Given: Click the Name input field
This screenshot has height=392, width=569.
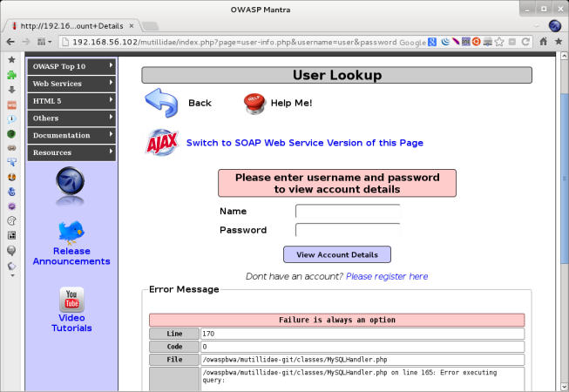Looking at the screenshot, I should click(x=347, y=211).
